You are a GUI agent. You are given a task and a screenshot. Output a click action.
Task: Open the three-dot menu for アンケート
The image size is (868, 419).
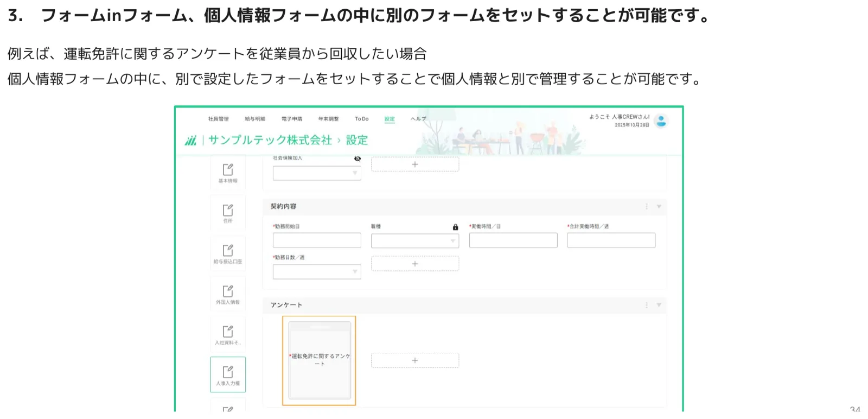click(647, 306)
